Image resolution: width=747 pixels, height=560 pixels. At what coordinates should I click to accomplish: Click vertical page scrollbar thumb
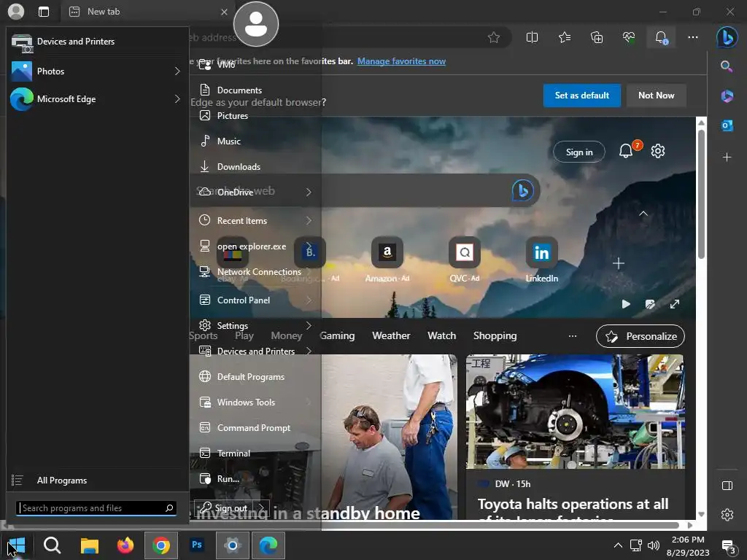[701, 194]
